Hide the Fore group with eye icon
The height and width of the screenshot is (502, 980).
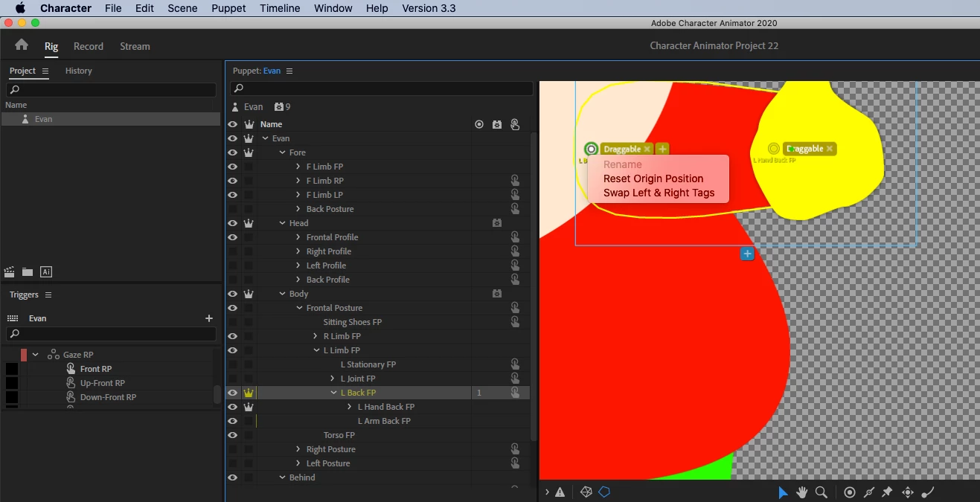pyautogui.click(x=232, y=152)
